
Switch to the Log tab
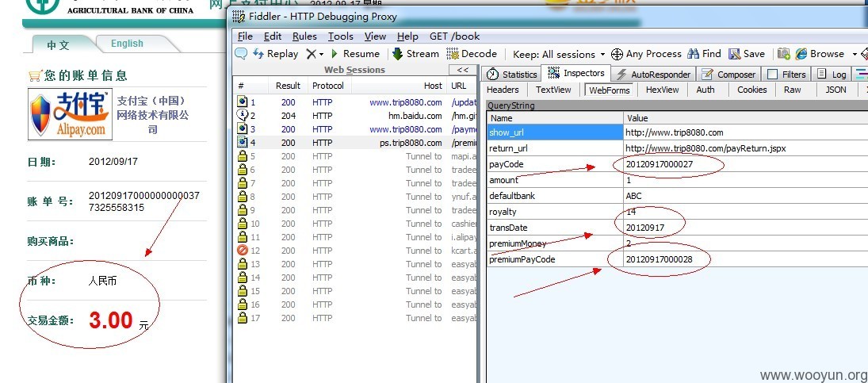(x=832, y=75)
